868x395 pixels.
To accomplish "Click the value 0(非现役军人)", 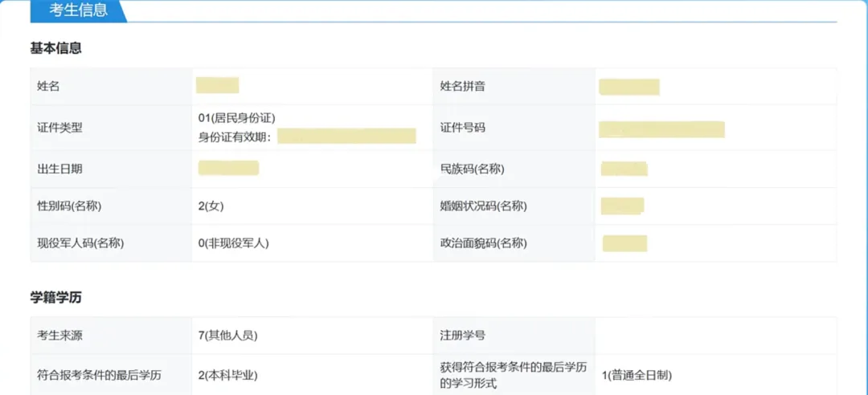I will pyautogui.click(x=234, y=243).
